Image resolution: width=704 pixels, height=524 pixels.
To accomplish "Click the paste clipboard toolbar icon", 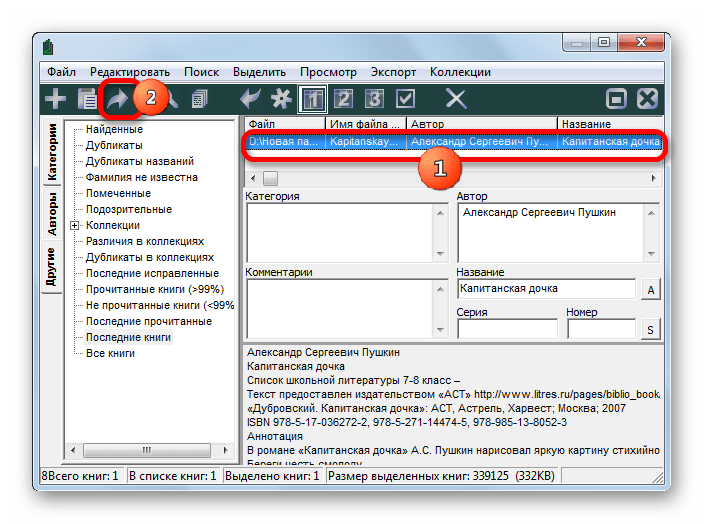I will point(87,99).
